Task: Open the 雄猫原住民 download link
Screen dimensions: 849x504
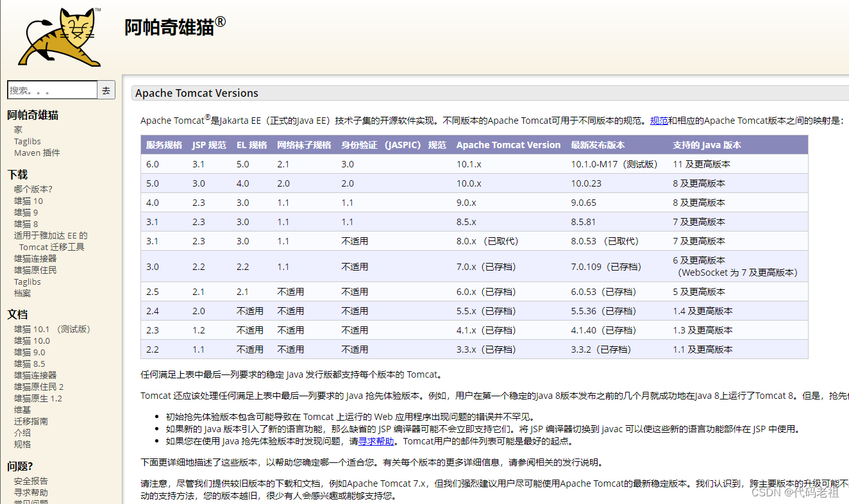Action: pyautogui.click(x=35, y=270)
